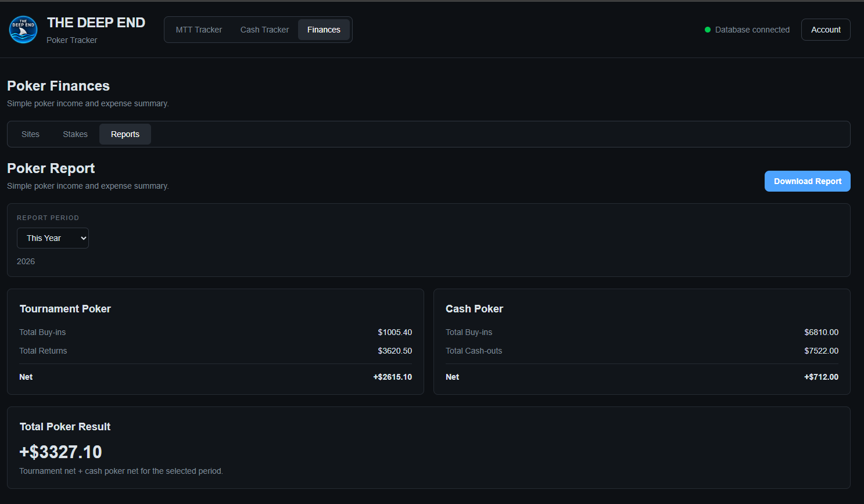This screenshot has width=864, height=504.
Task: Open the Sites sub-tab
Action: tap(30, 134)
